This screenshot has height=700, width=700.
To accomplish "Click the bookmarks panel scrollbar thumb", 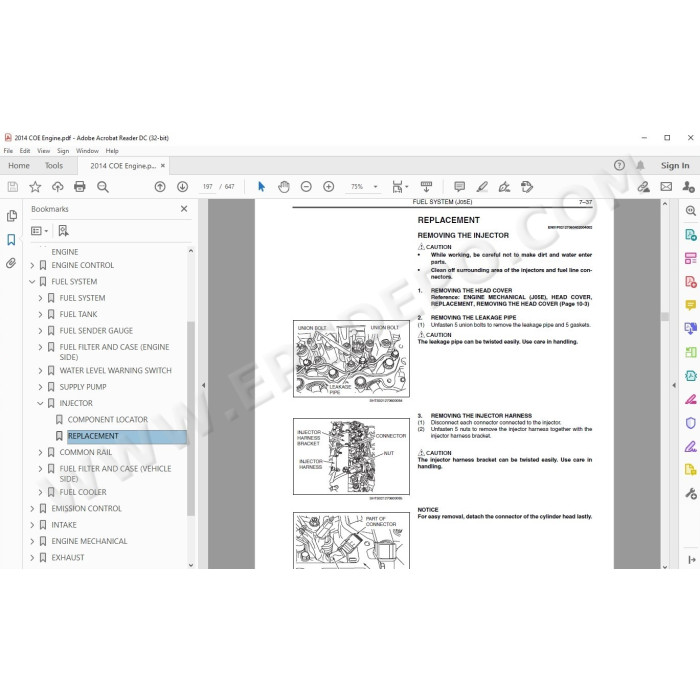I will (x=191, y=418).
